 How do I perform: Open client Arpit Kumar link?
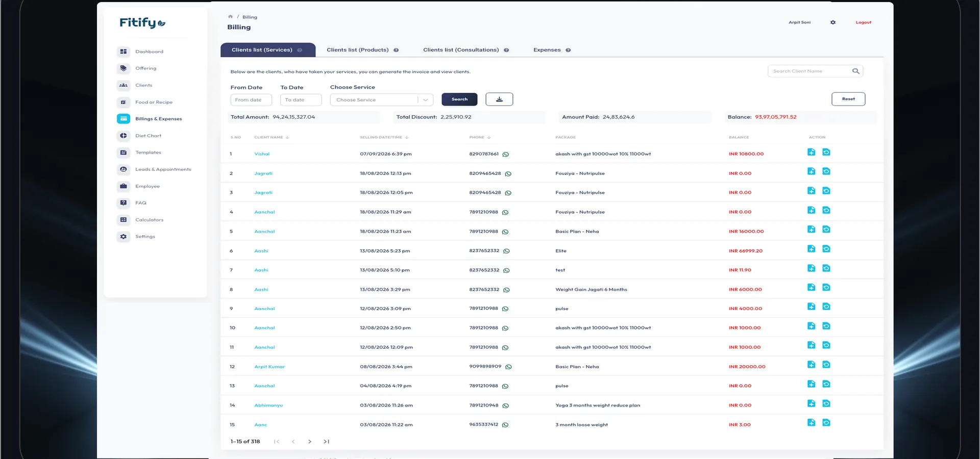click(269, 367)
